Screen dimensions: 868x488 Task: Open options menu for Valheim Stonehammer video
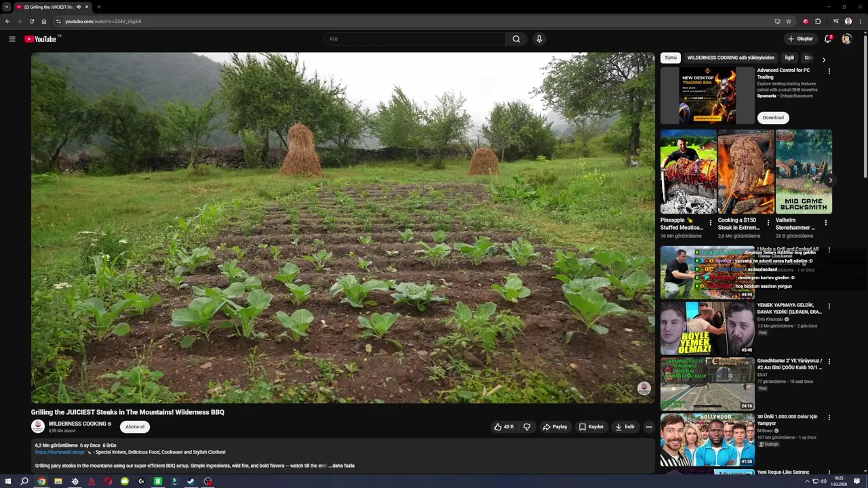(826, 222)
